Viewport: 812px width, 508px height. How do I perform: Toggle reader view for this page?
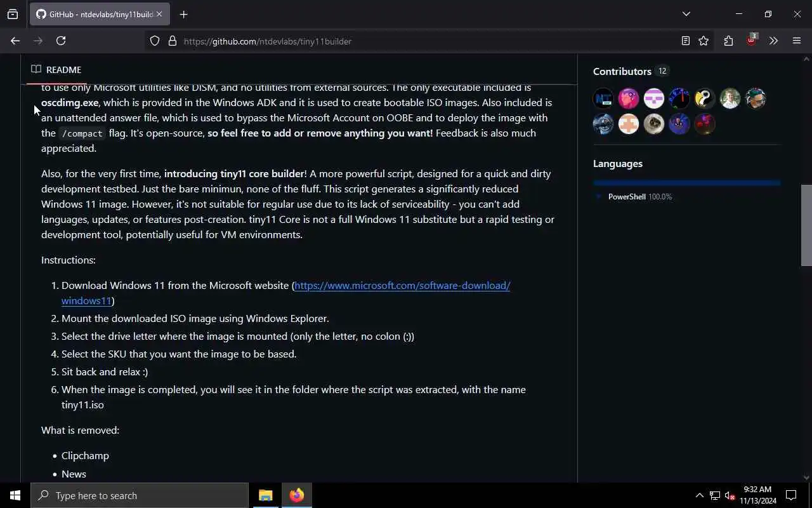coord(686,41)
